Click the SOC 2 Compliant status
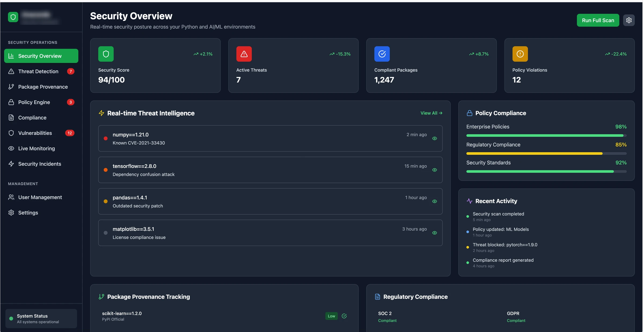This screenshot has width=644, height=332. coord(387,320)
